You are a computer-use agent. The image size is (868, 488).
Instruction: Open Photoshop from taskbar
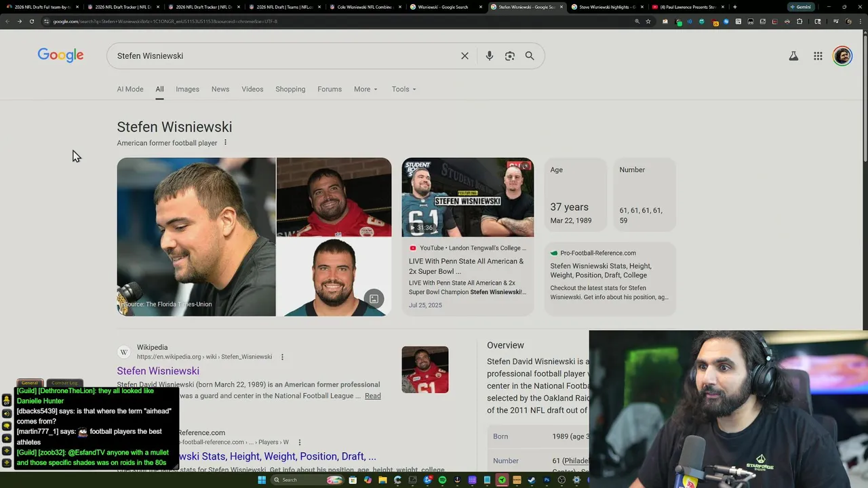547,480
